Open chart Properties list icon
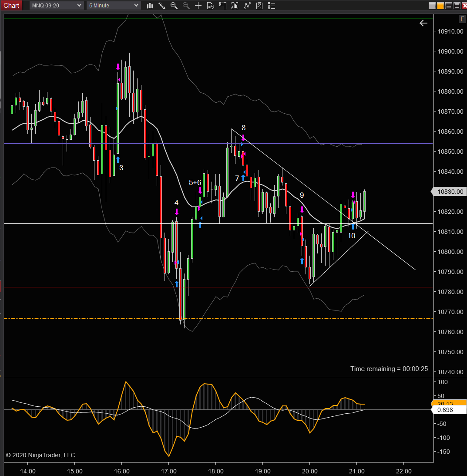The height and width of the screenshot is (476, 467). (x=272, y=6)
